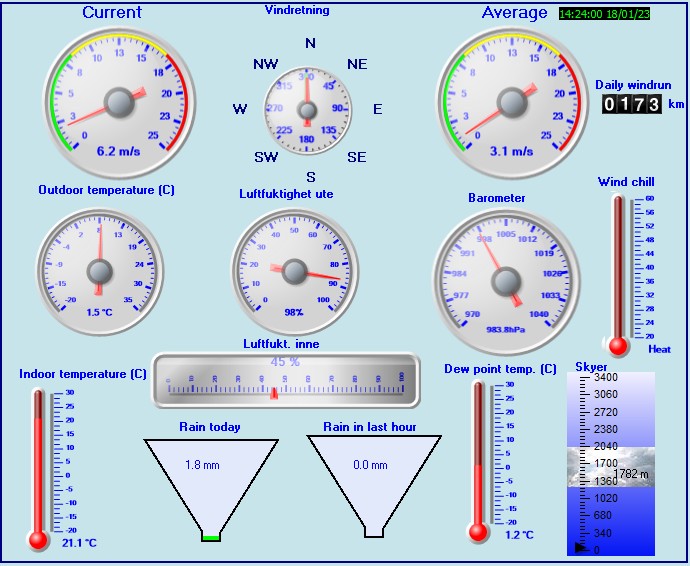Viewport: 690px width, 566px height.
Task: Click the 6.2 m/s current wind reading
Action: (x=118, y=152)
